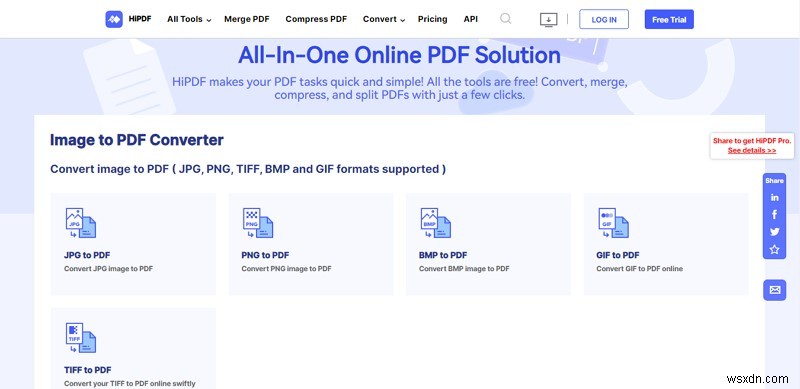
Task: Open the PNG to PDF title link
Action: coord(265,255)
